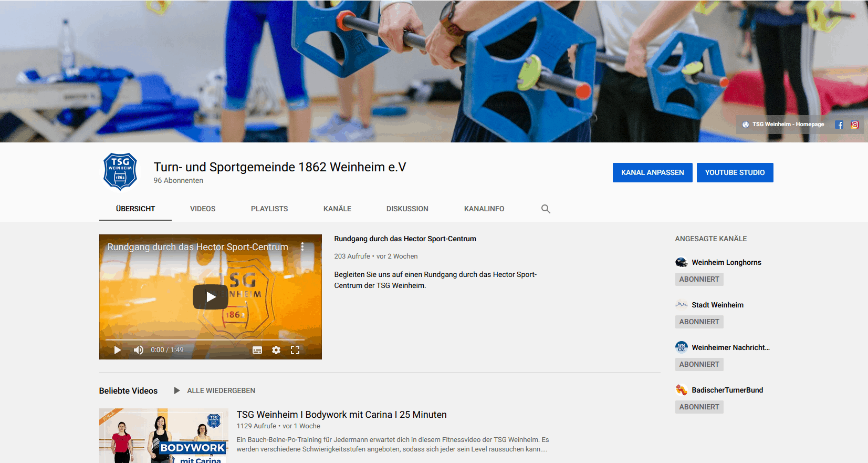Open the Instagram link icon in banner
Viewport: 868px width, 463px height.
click(855, 125)
